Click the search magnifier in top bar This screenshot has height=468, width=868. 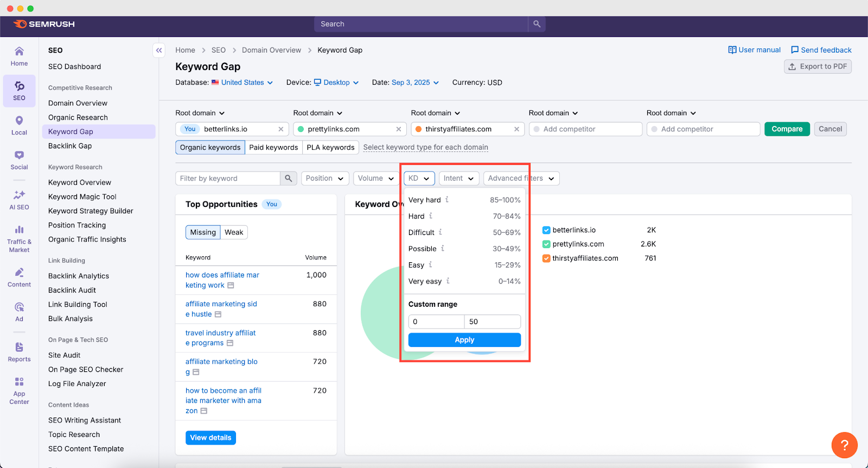[x=537, y=24]
